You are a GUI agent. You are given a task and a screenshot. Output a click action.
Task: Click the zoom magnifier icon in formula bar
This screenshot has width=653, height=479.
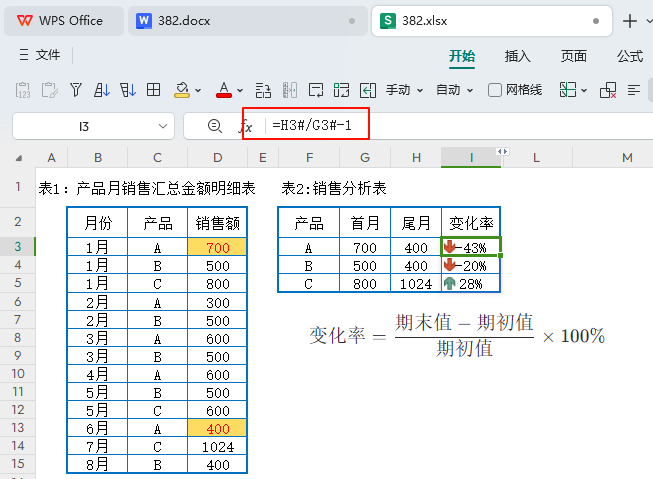(214, 126)
